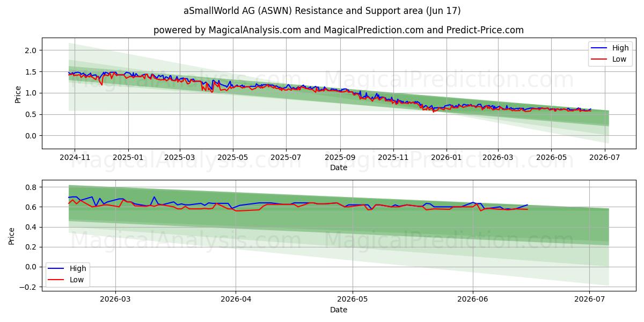644x322 pixels.
Task: Click the top chart x-axis label '2025-03'
Action: (x=180, y=157)
